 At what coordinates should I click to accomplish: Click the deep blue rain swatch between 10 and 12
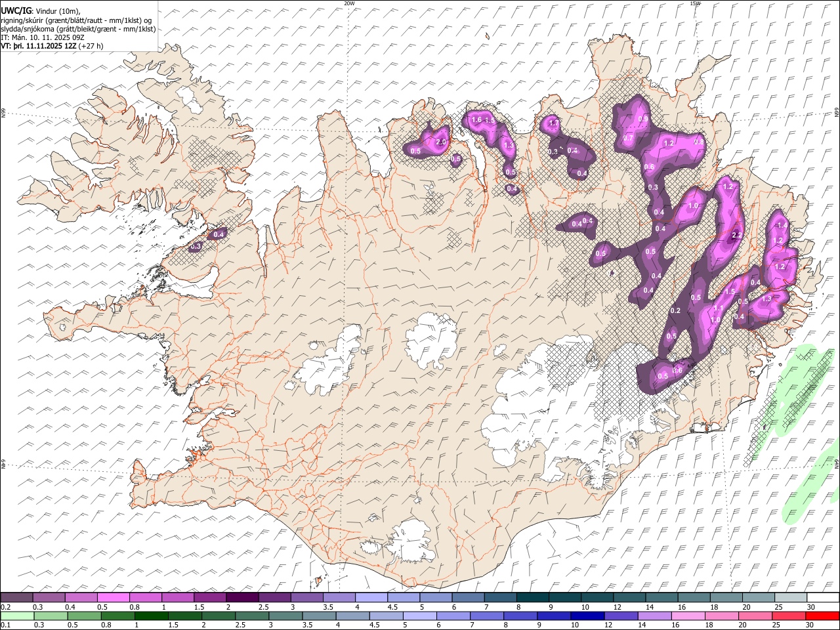587,616
